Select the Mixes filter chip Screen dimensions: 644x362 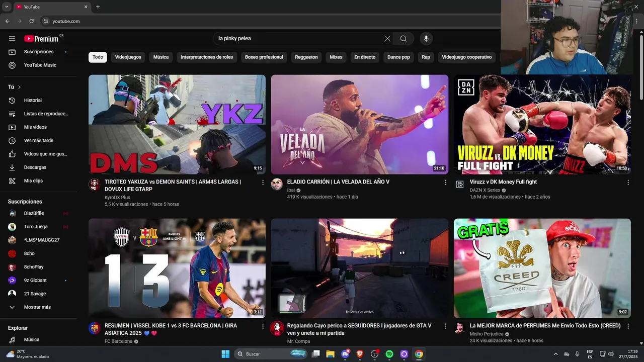[336, 57]
